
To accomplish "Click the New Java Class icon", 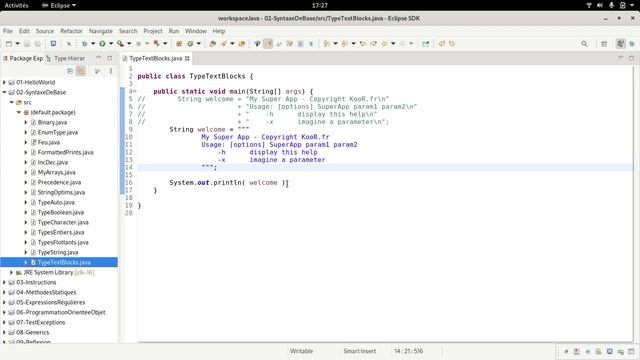I will tap(190, 44).
